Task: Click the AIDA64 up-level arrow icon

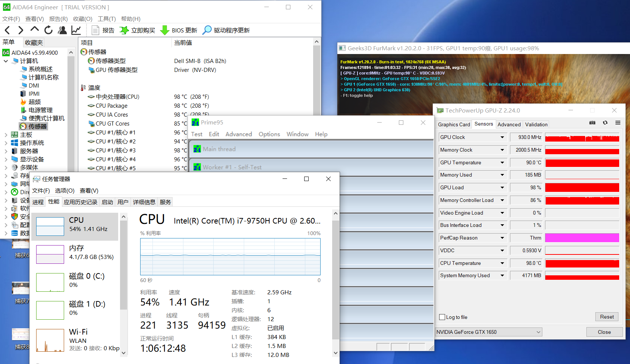Action: 35,29
